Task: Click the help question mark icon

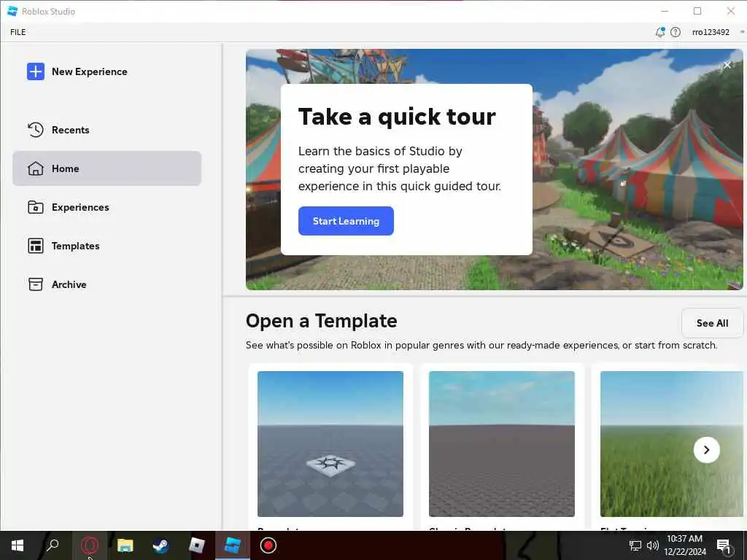Action: 676,32
